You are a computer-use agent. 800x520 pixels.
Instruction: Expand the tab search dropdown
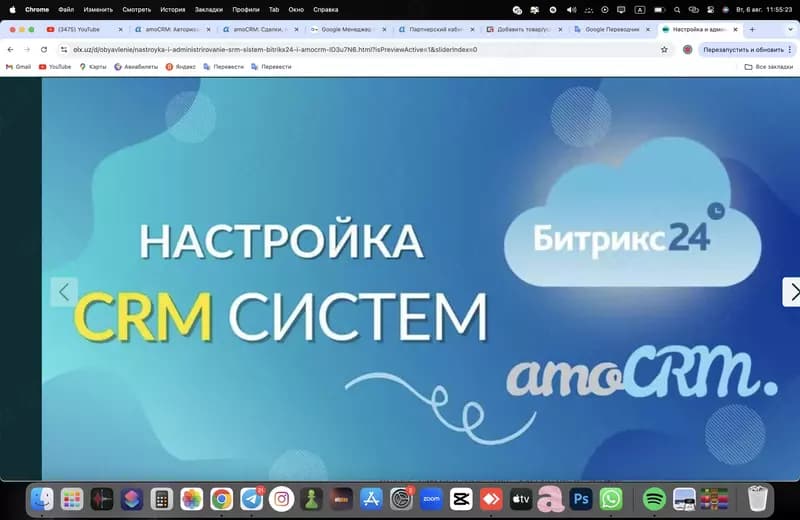point(790,30)
